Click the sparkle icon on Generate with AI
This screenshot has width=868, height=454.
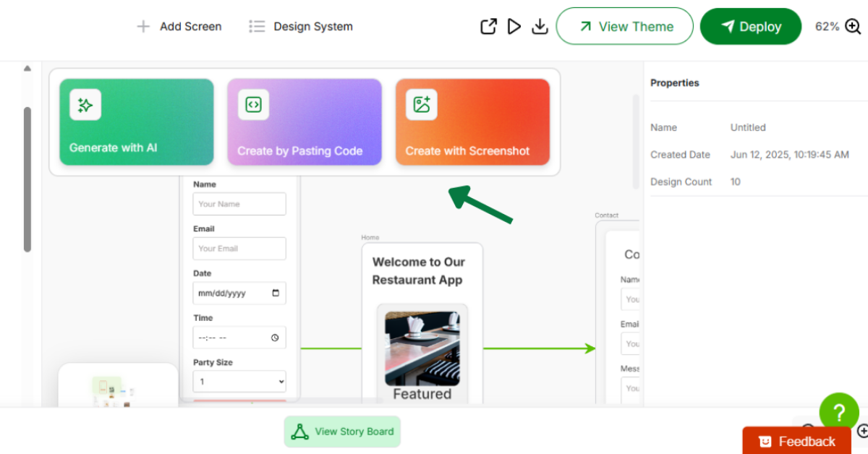(85, 106)
